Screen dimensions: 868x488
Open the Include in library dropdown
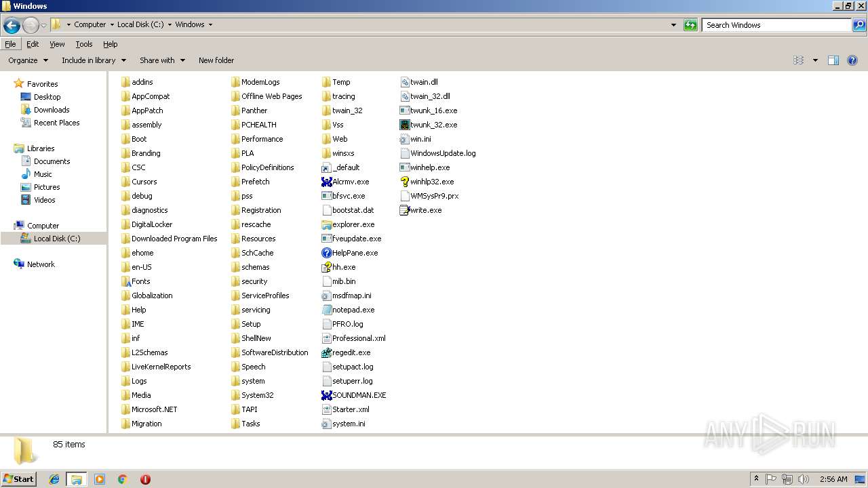click(93, 60)
